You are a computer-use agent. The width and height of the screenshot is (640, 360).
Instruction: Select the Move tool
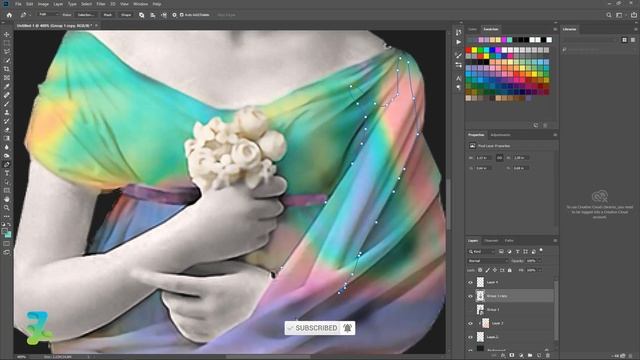(7, 34)
